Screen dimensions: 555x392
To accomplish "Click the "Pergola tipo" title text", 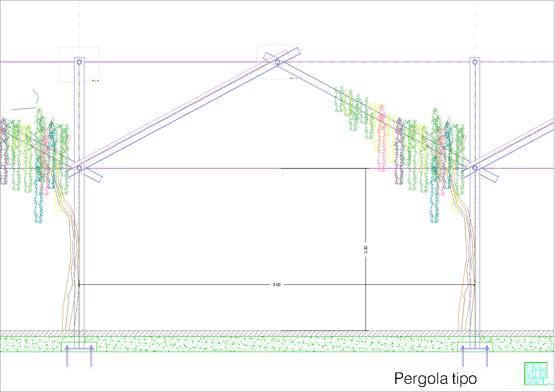I will (435, 379).
